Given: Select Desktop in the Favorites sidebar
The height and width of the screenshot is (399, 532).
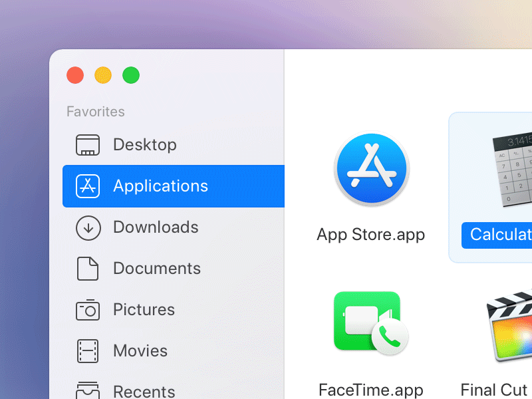Looking at the screenshot, I should pyautogui.click(x=145, y=144).
